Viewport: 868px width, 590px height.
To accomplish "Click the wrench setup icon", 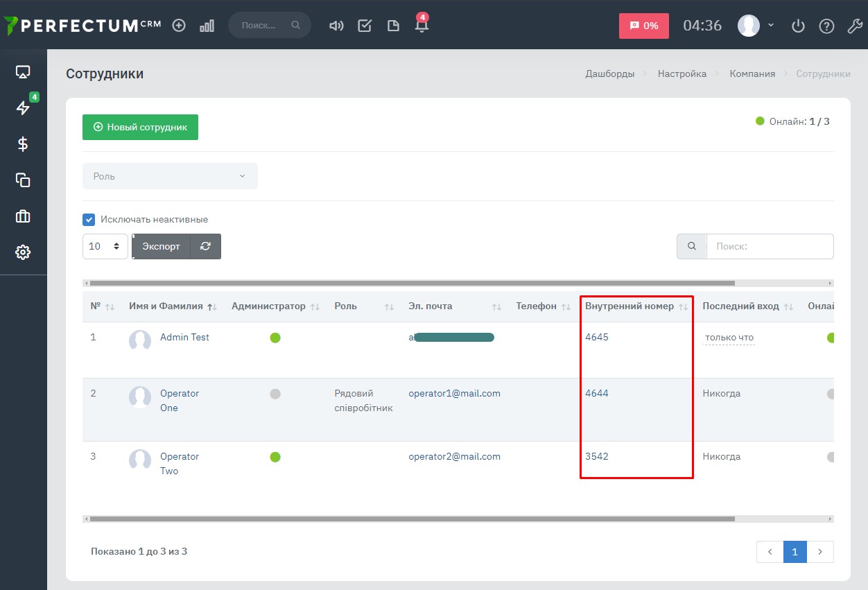I will [855, 26].
